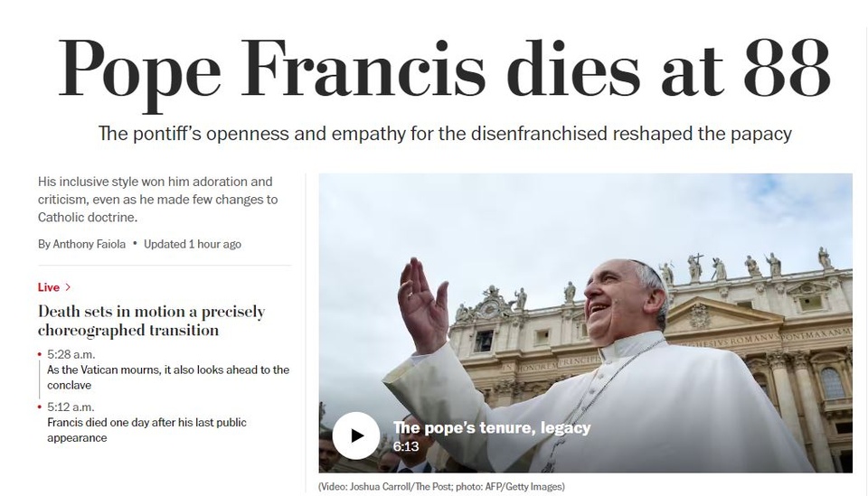Click the pope photo thumbnail
The image size is (868, 496).
click(586, 323)
